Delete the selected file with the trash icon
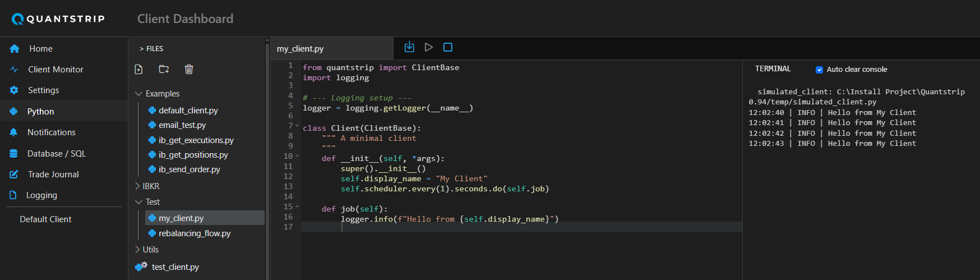 [x=189, y=69]
